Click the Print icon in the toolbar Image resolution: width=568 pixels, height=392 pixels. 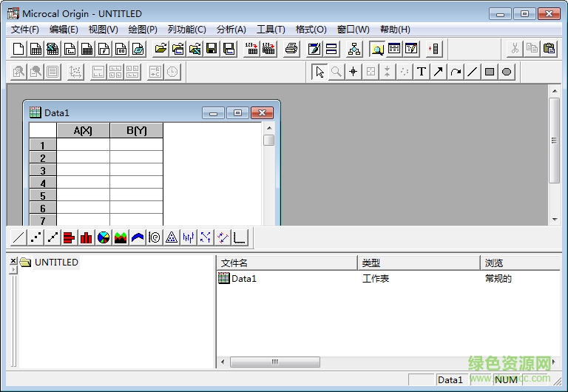click(291, 49)
